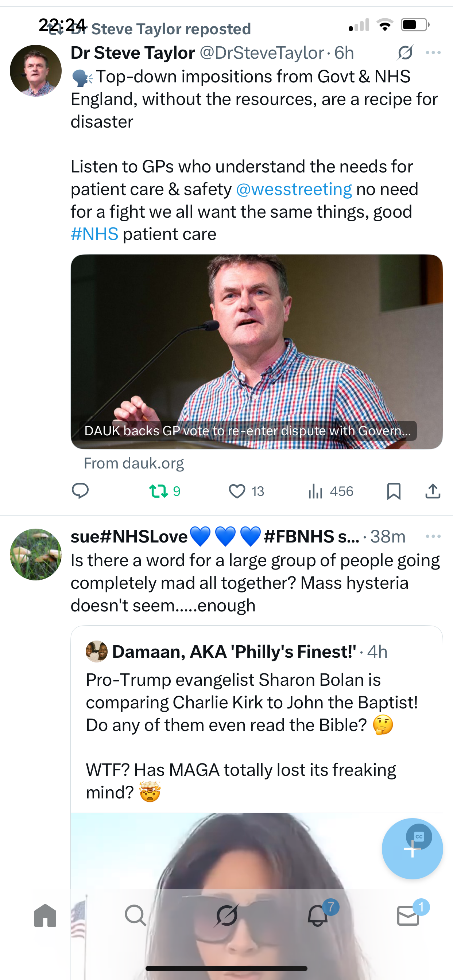This screenshot has height=980, width=453.
Task: Undo repost on Dr Steve Taylor's tweet
Action: pos(159,491)
